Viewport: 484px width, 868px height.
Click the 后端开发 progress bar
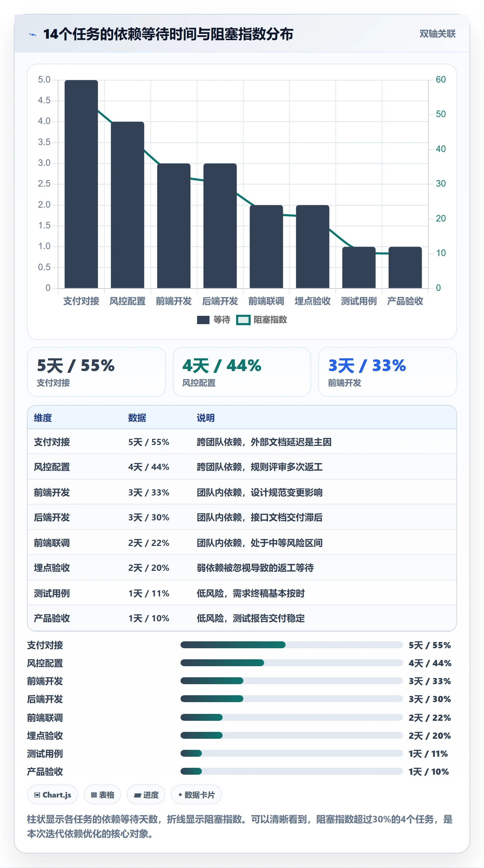click(x=292, y=699)
